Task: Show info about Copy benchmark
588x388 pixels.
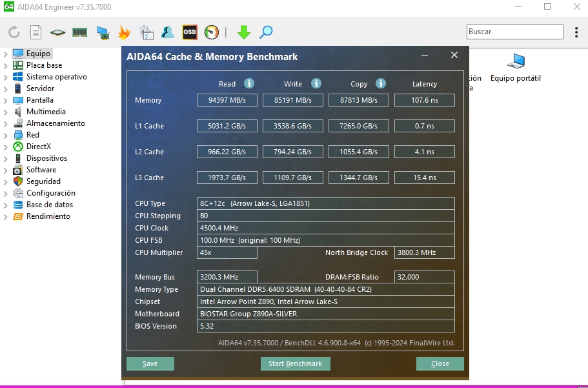Action: pos(381,83)
